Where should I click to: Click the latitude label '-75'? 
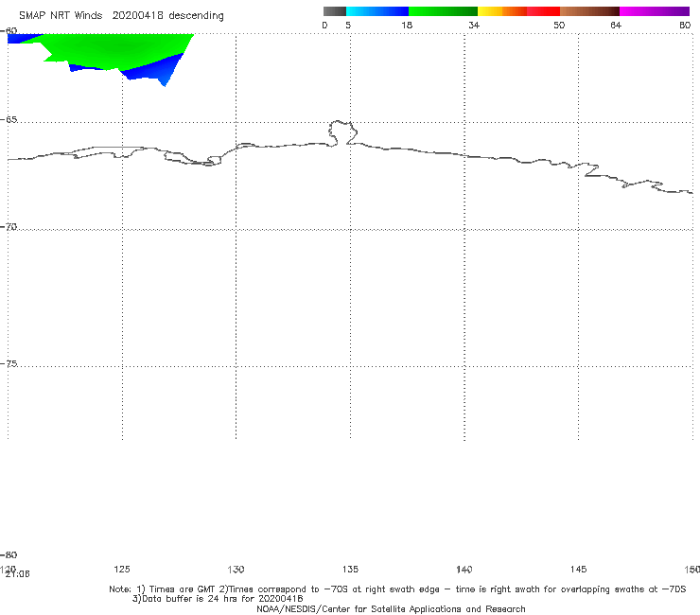(x=9, y=363)
